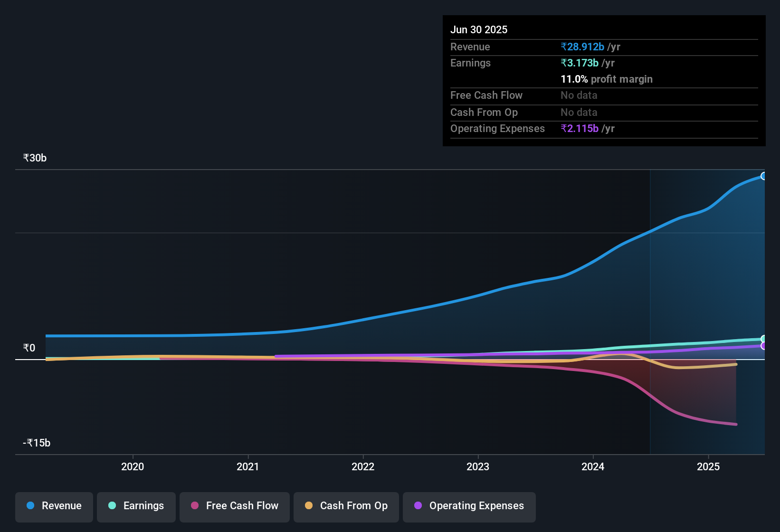Click the 11.0% profit margin text
Viewport: 780px width, 532px height.
[607, 79]
